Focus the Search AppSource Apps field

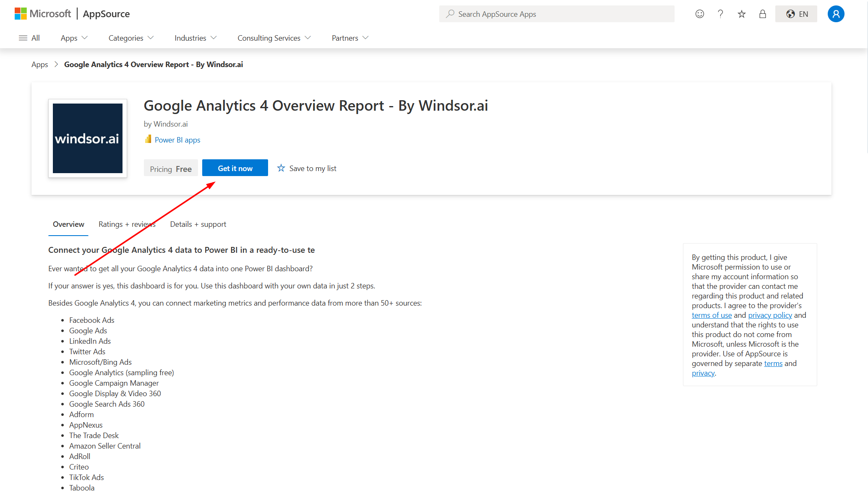(557, 14)
